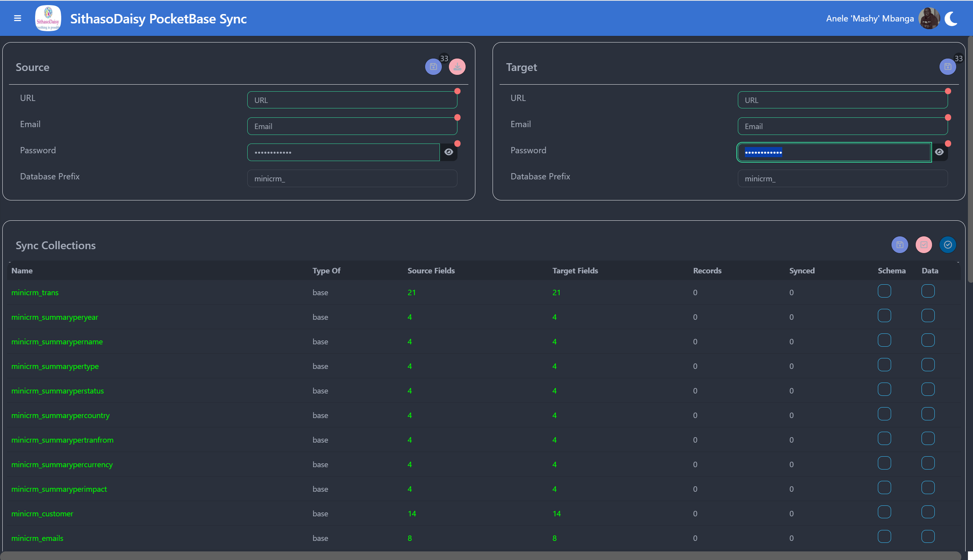Click the pink Source download icon

pyautogui.click(x=457, y=67)
